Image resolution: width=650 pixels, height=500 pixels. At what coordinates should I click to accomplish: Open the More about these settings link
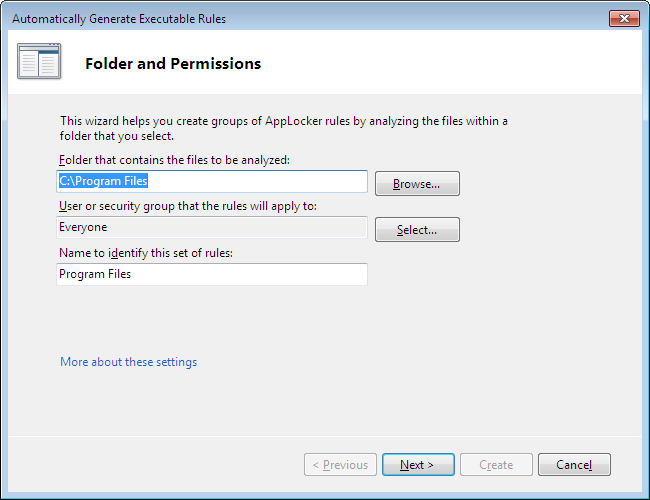click(x=128, y=362)
